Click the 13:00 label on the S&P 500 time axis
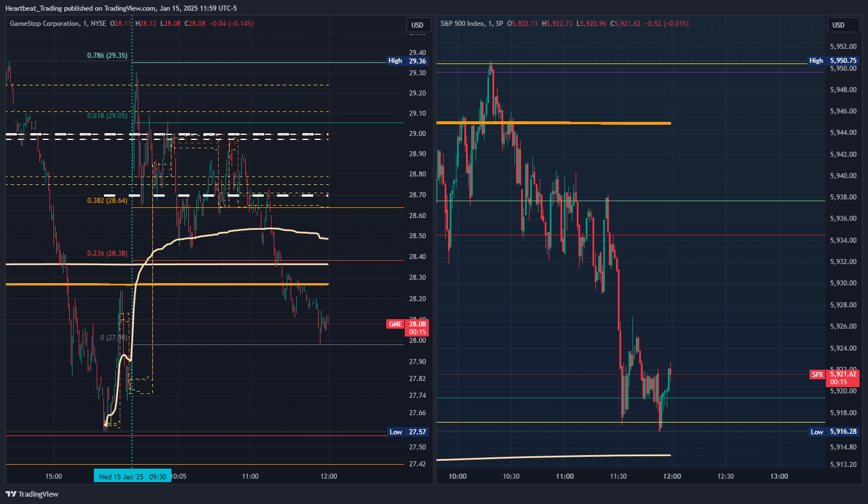 tap(779, 476)
